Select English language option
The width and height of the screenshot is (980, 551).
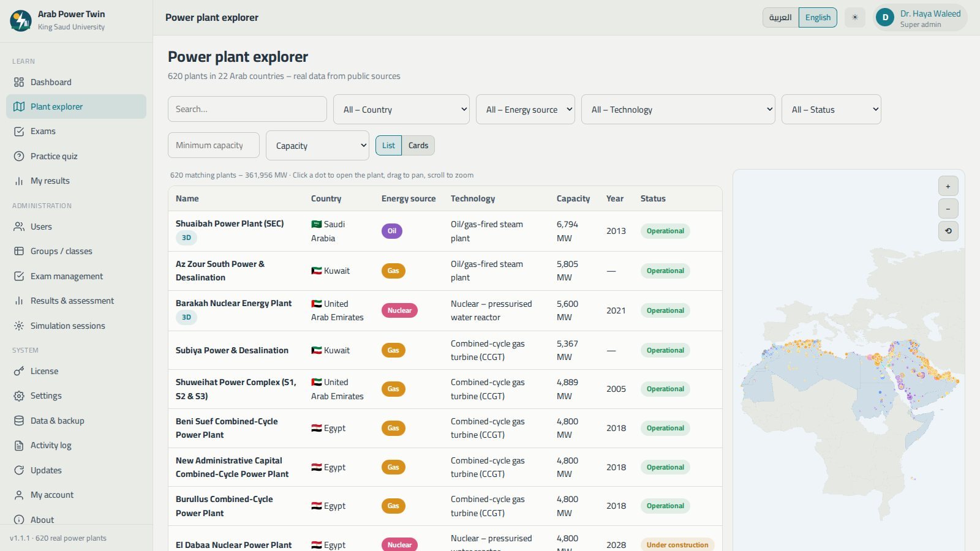click(818, 17)
